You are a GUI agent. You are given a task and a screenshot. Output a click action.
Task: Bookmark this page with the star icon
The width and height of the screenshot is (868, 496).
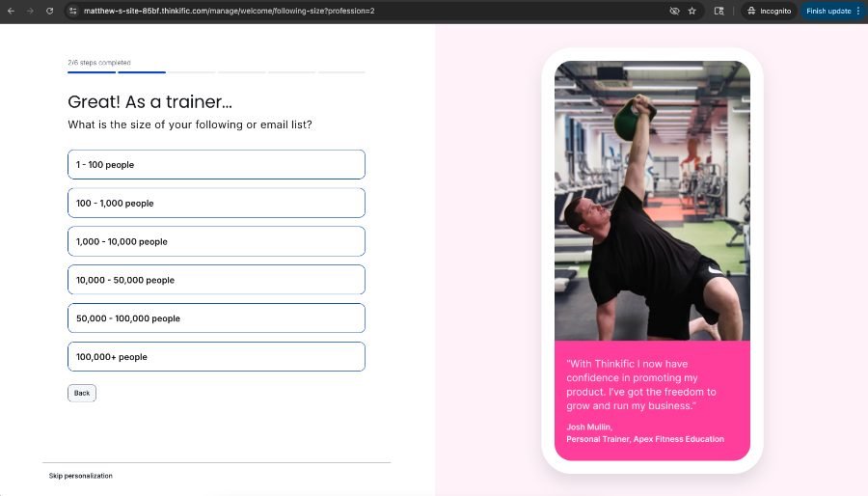[x=692, y=11]
